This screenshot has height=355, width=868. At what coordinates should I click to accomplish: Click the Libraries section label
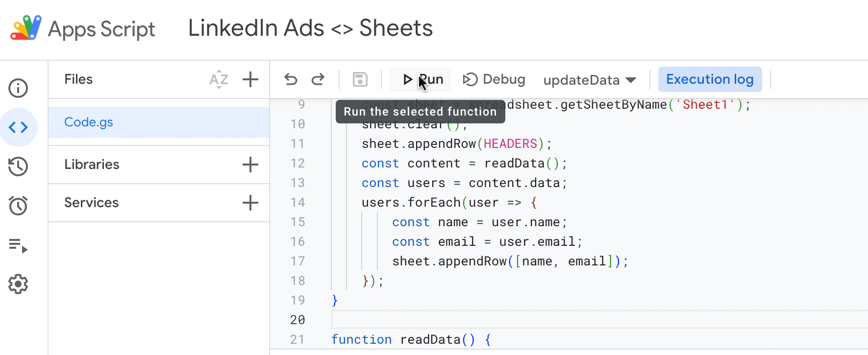[x=92, y=165]
